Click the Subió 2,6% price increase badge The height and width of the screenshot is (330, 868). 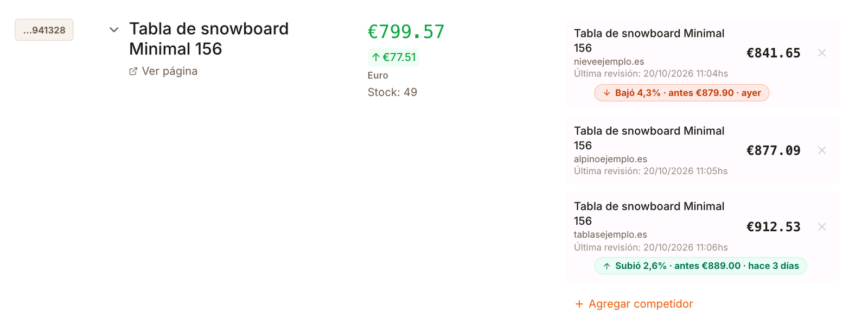700,266
